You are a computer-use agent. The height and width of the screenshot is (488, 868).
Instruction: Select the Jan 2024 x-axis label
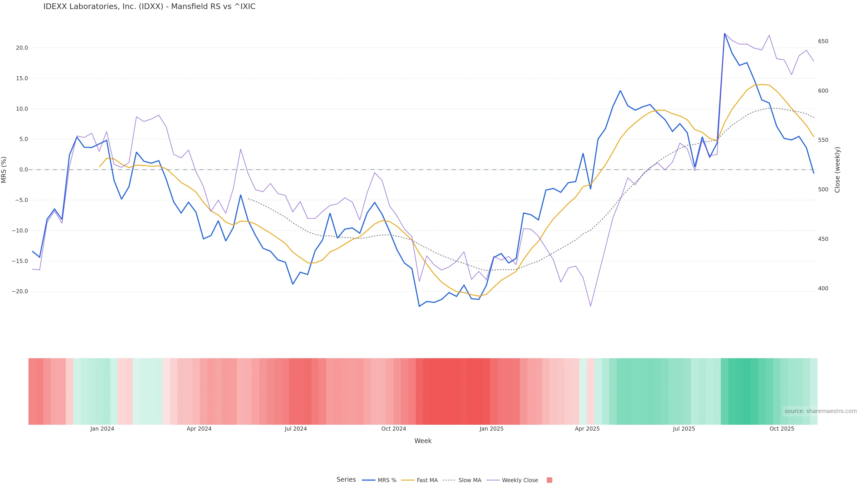pyautogui.click(x=102, y=429)
